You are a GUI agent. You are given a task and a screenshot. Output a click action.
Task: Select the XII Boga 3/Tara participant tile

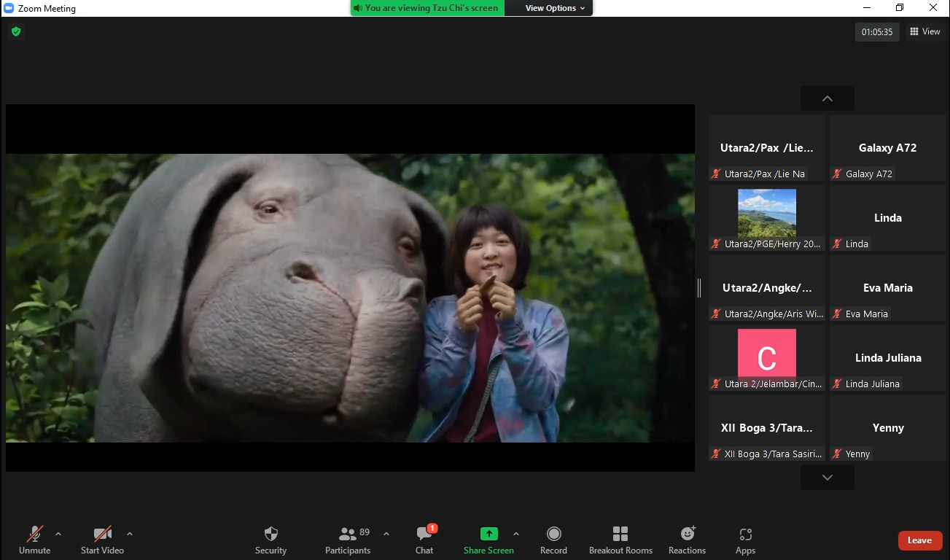click(x=767, y=428)
